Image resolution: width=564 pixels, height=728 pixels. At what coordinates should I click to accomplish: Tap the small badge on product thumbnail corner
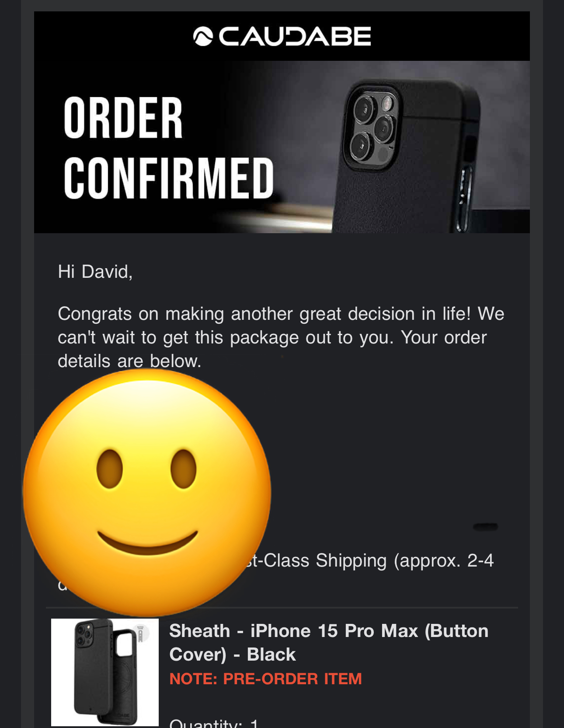point(140,634)
